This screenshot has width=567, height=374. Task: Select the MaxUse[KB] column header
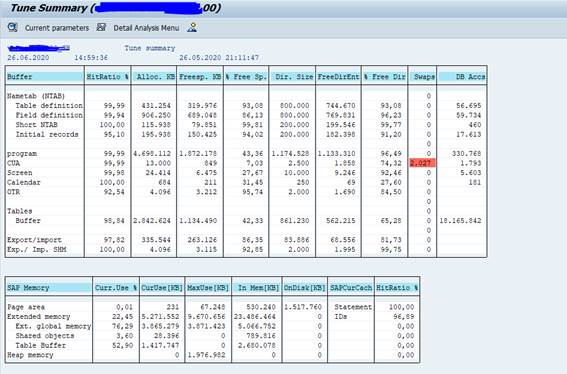(208, 288)
